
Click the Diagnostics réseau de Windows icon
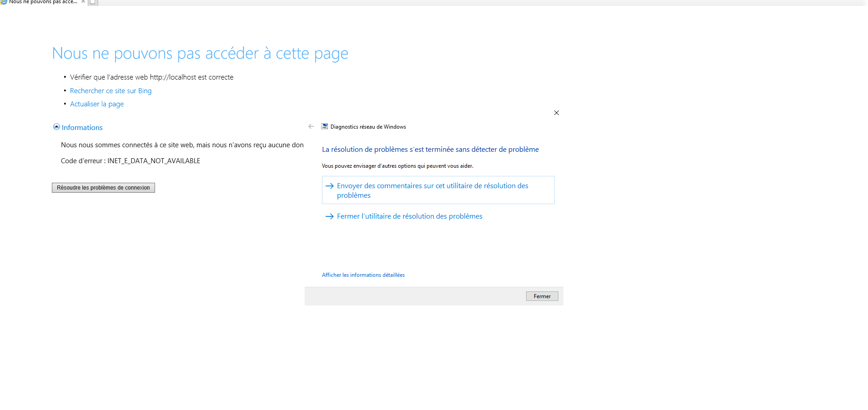(325, 126)
